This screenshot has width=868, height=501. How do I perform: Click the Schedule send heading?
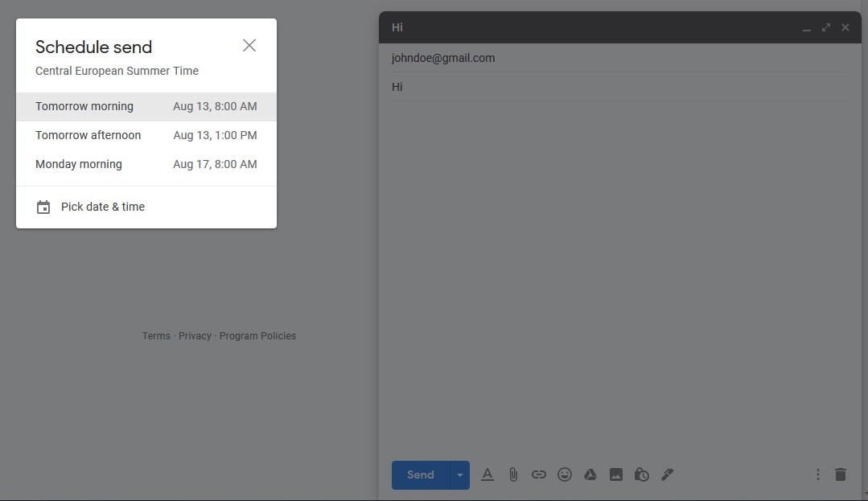[x=93, y=47]
